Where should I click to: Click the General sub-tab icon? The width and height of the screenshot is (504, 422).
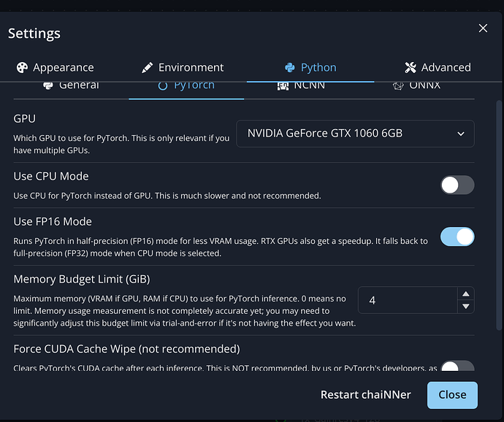[48, 85]
